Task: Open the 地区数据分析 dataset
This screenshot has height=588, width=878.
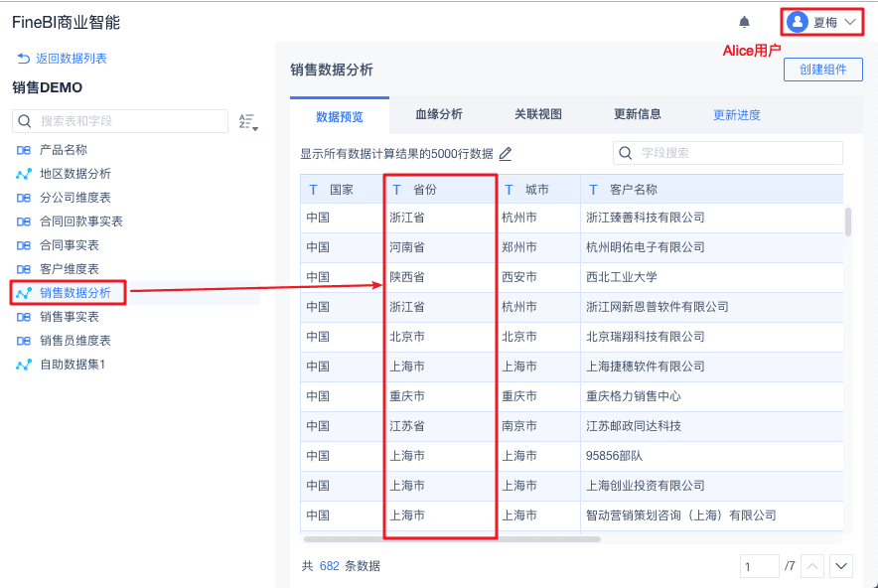Action: [x=74, y=174]
